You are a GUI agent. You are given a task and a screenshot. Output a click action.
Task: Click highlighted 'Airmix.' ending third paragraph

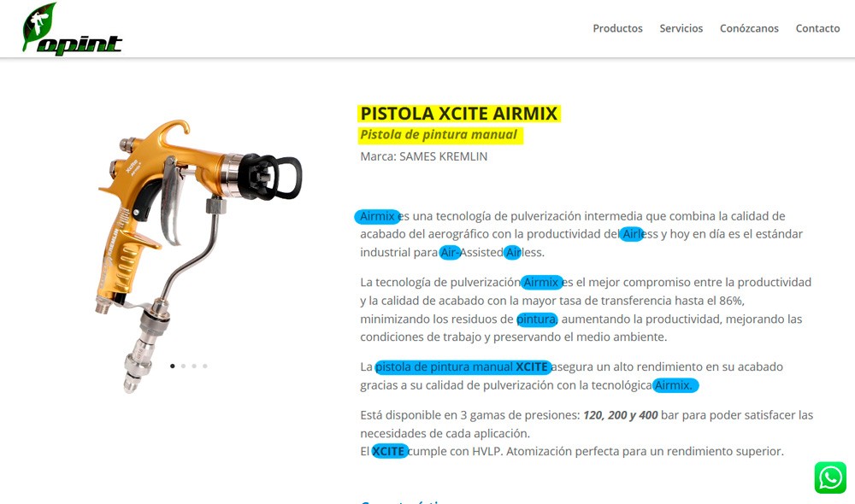pos(675,385)
